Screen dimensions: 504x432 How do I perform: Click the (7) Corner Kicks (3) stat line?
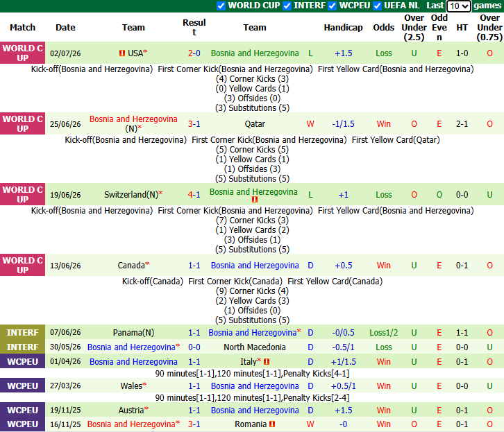pyautogui.click(x=252, y=221)
